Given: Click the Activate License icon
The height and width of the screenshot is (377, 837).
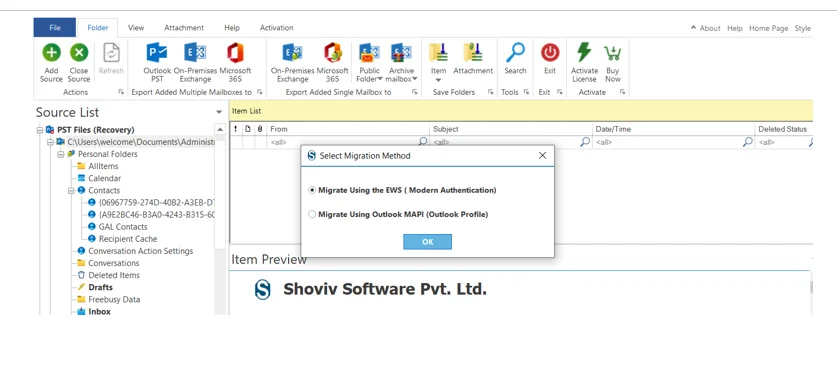Looking at the screenshot, I should (584, 53).
